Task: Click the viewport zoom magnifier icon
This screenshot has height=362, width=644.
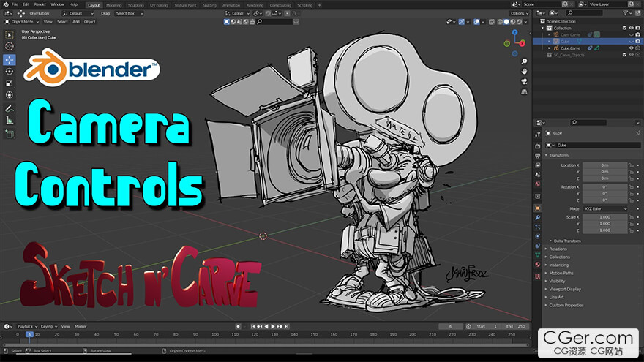Action: pyautogui.click(x=524, y=61)
